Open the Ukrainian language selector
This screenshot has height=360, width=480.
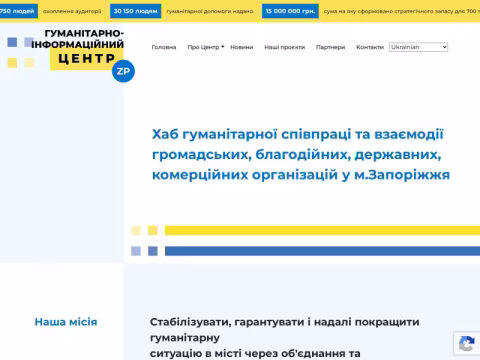(418, 47)
